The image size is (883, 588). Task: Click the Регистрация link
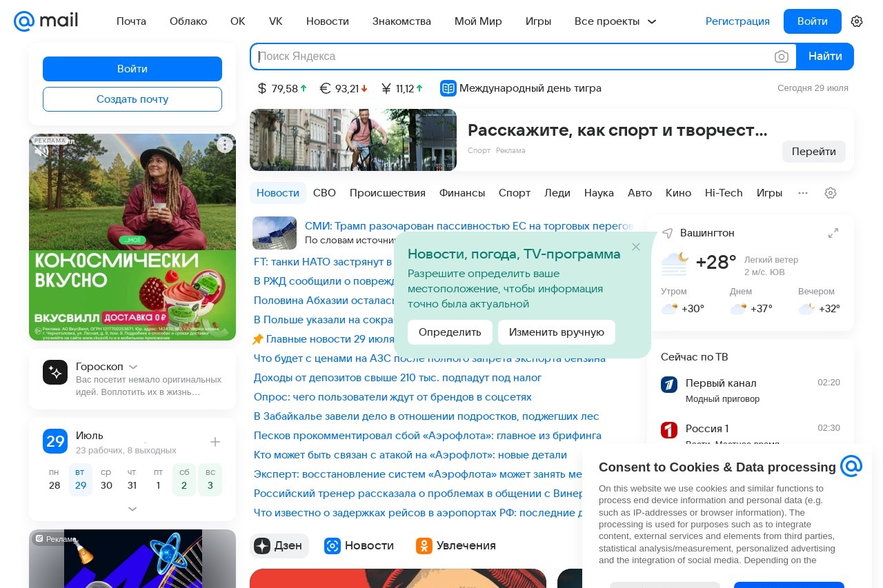coord(737,21)
